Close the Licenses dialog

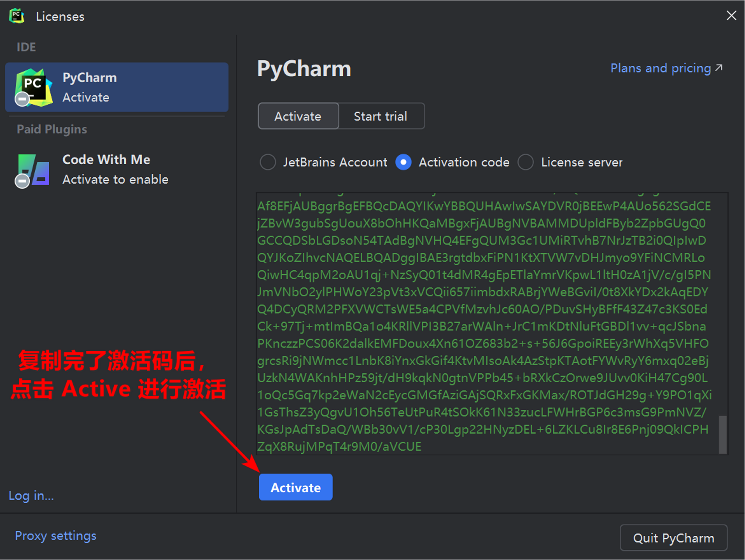point(731,16)
